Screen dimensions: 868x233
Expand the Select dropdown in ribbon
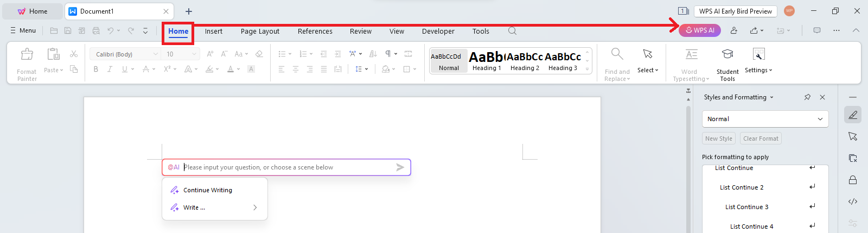pos(648,70)
